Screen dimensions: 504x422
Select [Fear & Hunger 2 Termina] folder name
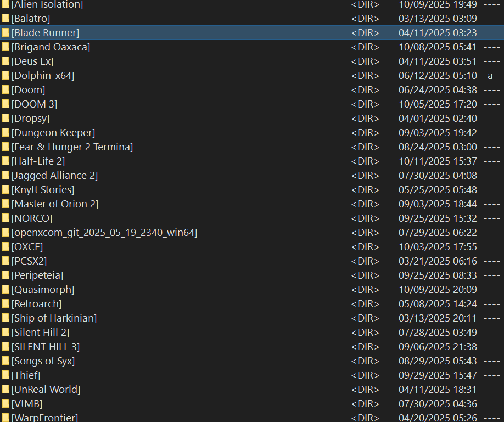(72, 147)
